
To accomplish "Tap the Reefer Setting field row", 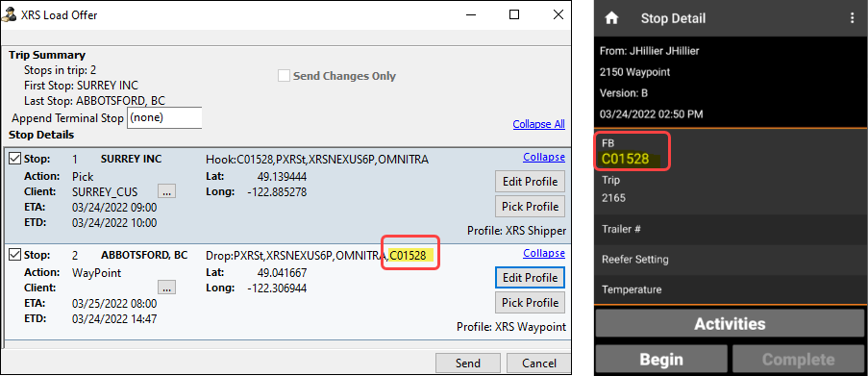I will tap(731, 260).
